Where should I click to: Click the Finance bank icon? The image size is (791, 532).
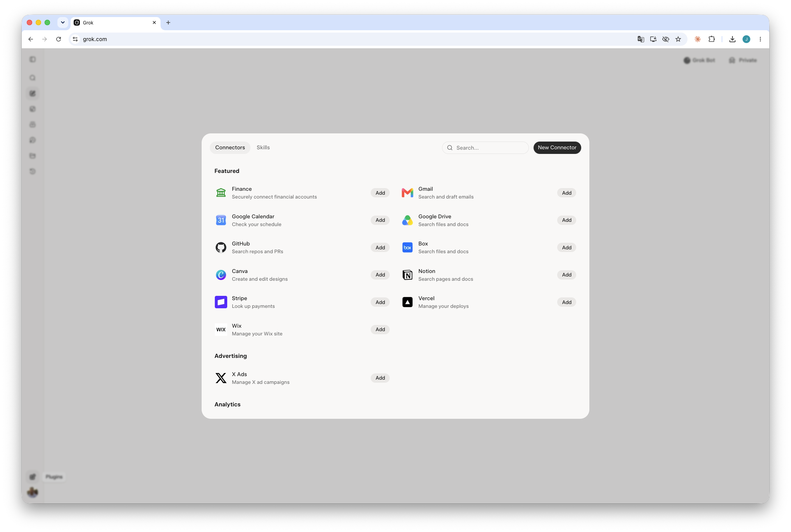tap(221, 193)
